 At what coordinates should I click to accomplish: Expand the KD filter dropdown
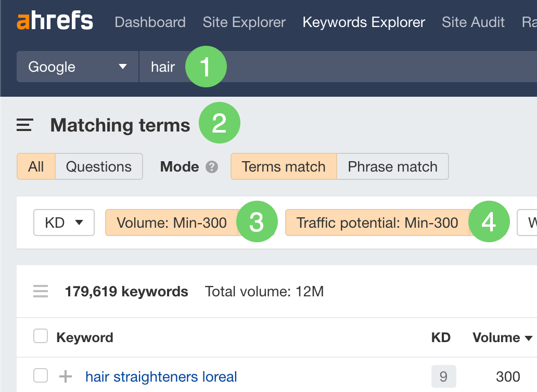pyautogui.click(x=63, y=223)
